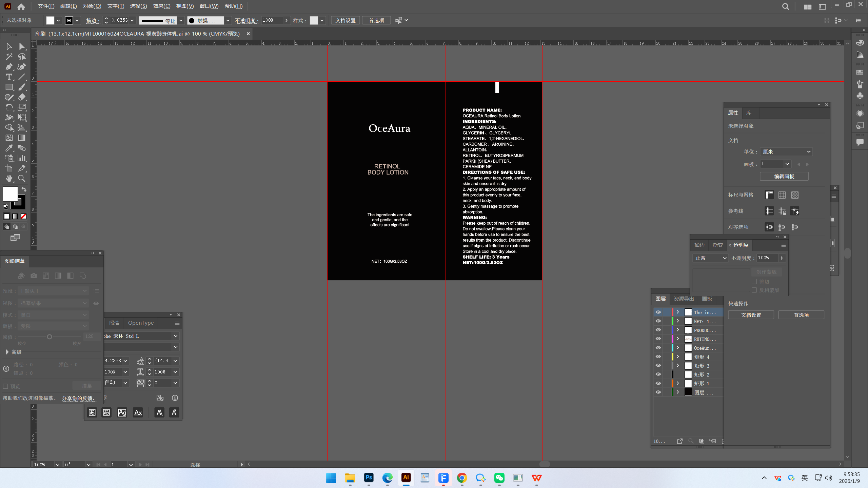Open the font family dropdown
Screen dimensions: 868x488
pos(176,336)
